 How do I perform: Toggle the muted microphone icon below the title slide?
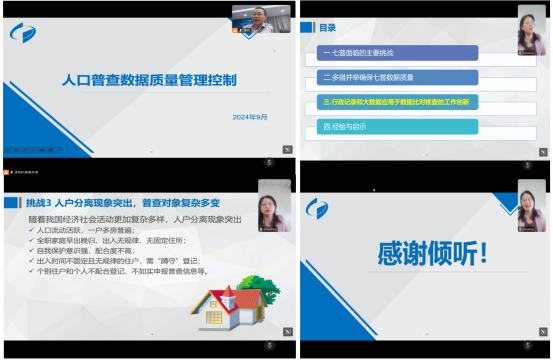click(x=269, y=163)
